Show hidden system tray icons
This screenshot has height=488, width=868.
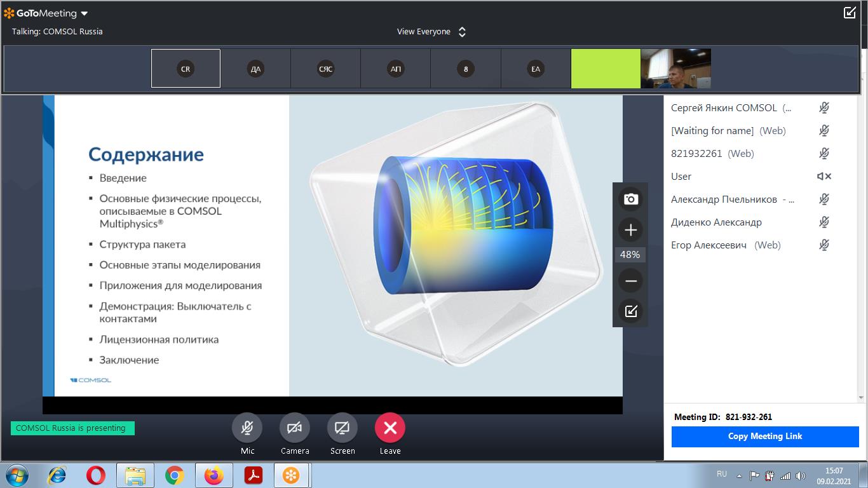click(739, 475)
